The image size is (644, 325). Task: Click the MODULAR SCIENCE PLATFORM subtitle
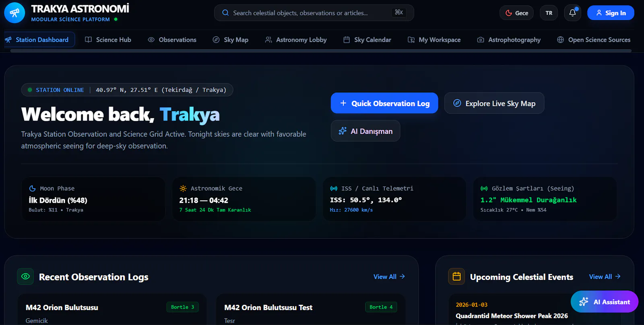[x=70, y=19]
